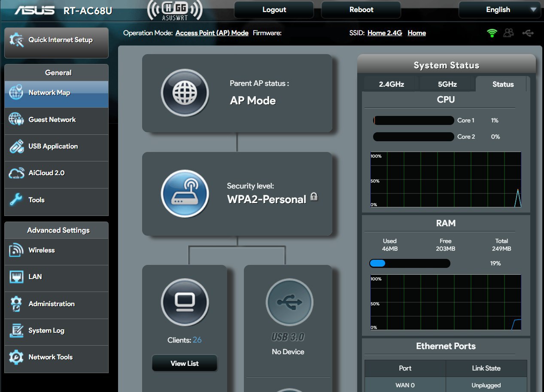Click the Clients computer monitor icon
544x392 pixels.
[x=185, y=302]
